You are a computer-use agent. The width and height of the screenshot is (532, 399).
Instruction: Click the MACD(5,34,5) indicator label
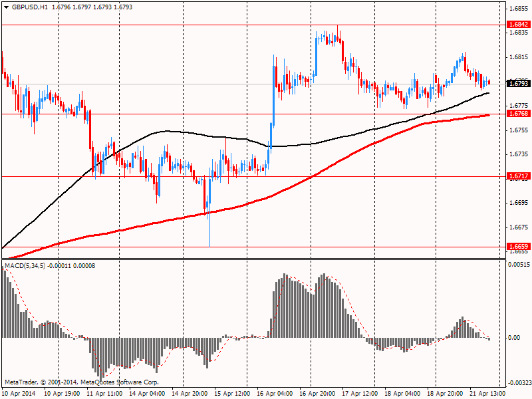point(25,266)
